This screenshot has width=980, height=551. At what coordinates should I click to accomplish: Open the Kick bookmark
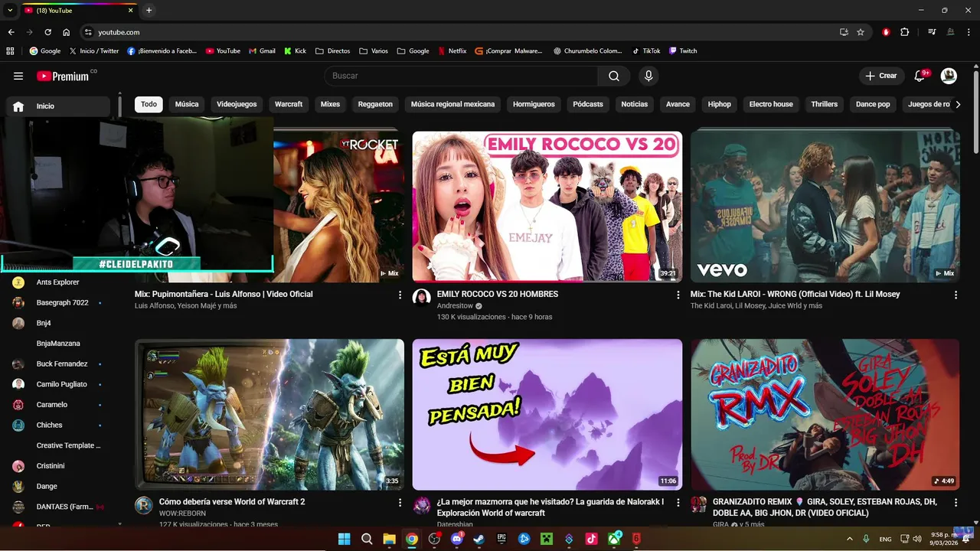click(x=295, y=51)
